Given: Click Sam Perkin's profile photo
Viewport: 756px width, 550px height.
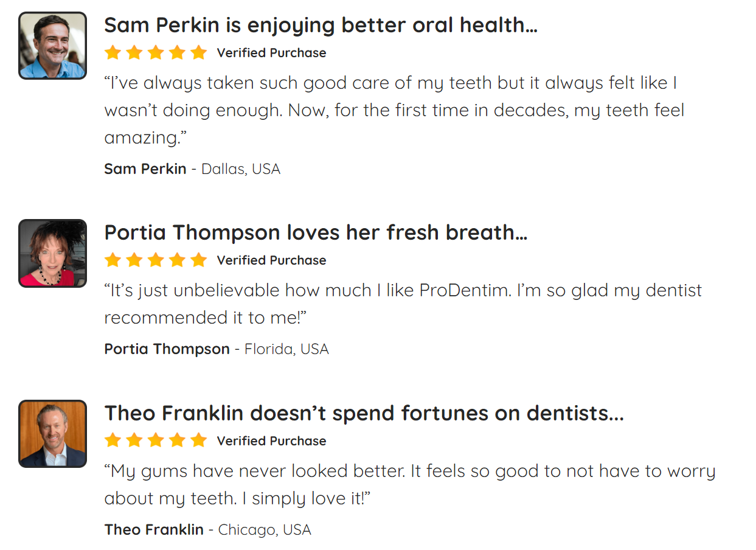Looking at the screenshot, I should [x=53, y=46].
